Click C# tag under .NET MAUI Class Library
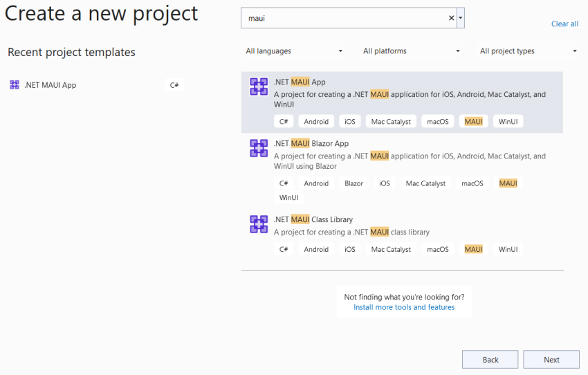The image size is (588, 375). coord(284,249)
